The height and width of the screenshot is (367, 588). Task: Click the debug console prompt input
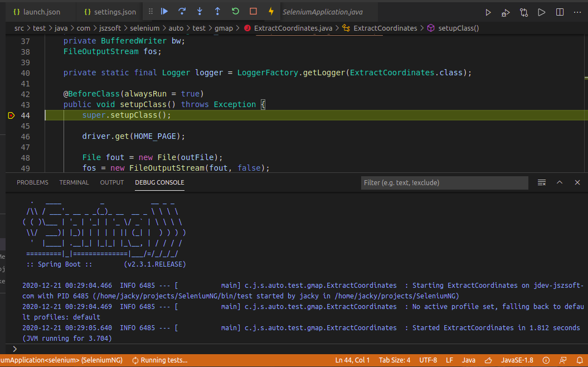[x=300, y=349]
